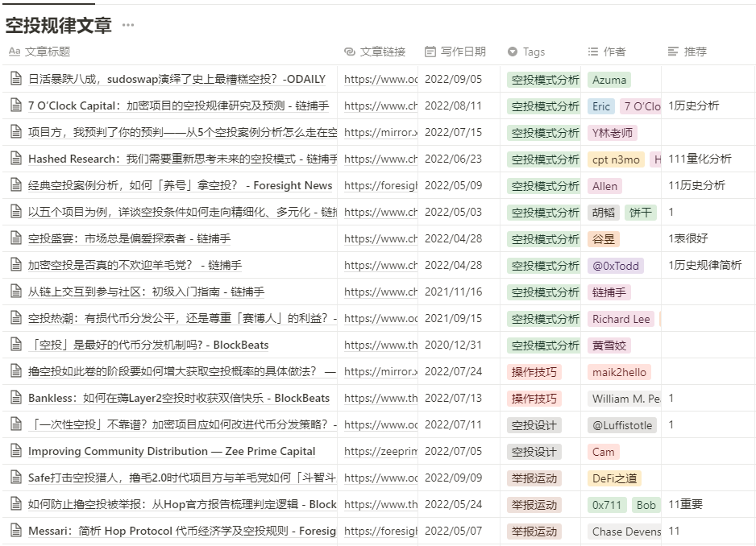
Task: Open the 推荐 column header menu
Action: click(x=708, y=52)
